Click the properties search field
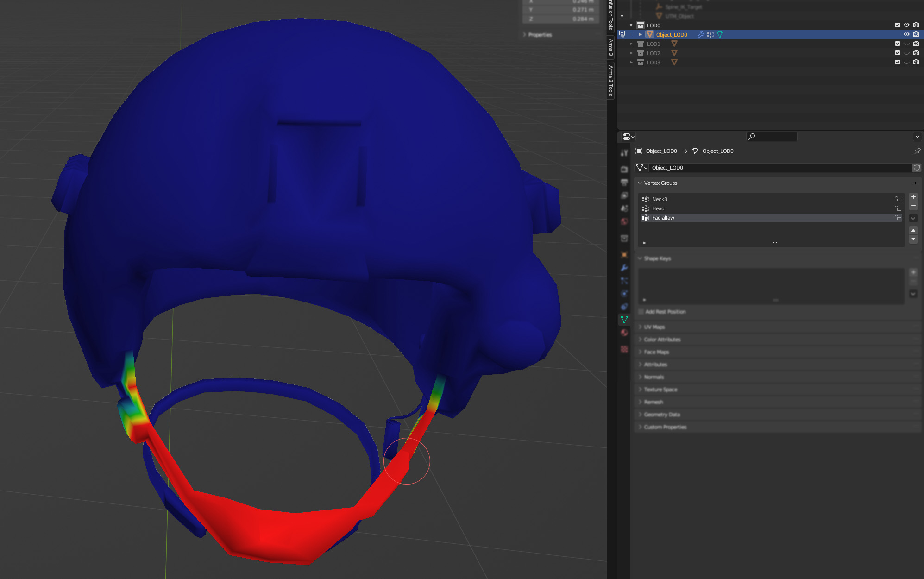 click(772, 137)
